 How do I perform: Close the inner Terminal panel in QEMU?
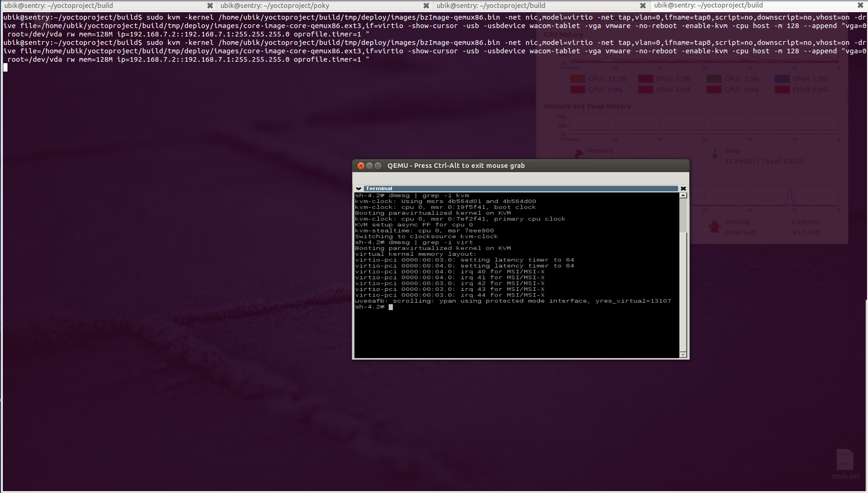coord(683,188)
